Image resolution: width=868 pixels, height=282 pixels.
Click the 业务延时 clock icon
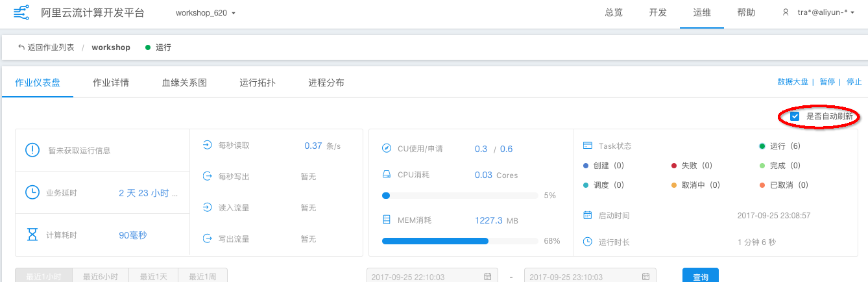(32, 193)
